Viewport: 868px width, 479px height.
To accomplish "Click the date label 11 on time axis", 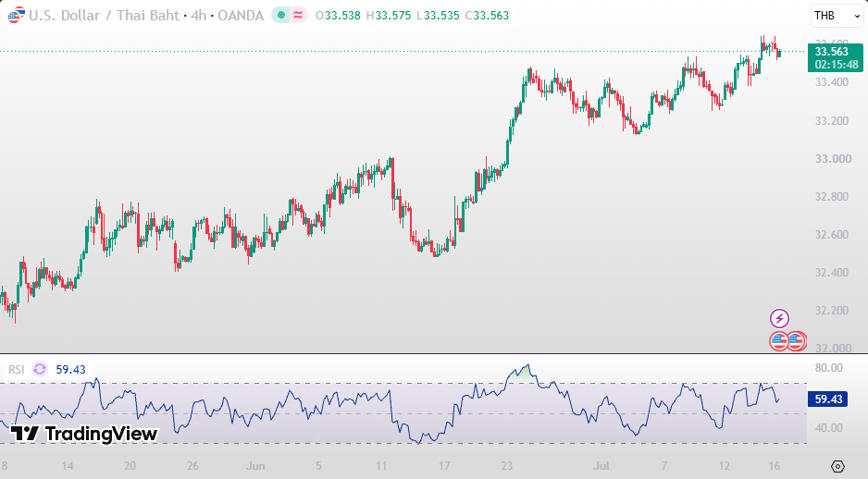I will (x=381, y=466).
